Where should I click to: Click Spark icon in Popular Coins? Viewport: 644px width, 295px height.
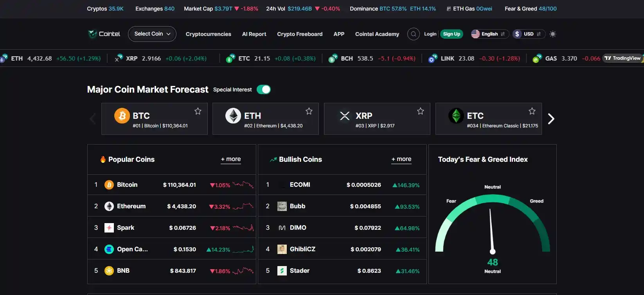pyautogui.click(x=109, y=228)
